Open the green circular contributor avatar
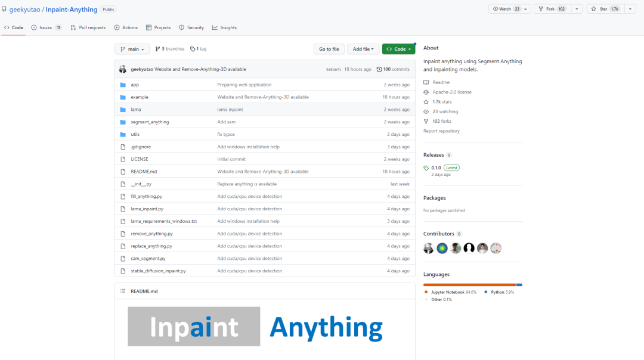Viewport: 644px width, 360px height. [442, 248]
